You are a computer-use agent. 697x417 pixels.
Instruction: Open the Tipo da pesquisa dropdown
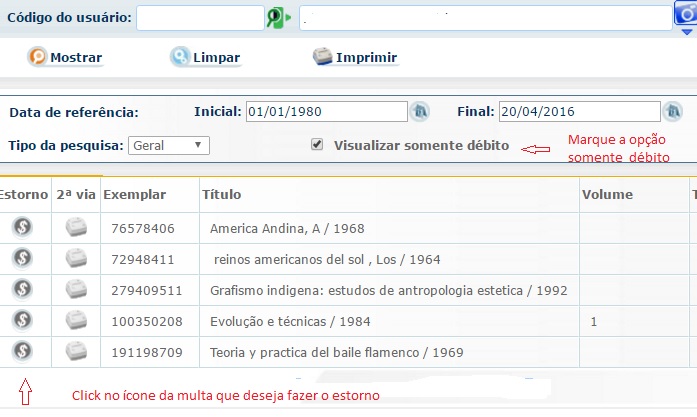tap(168, 145)
